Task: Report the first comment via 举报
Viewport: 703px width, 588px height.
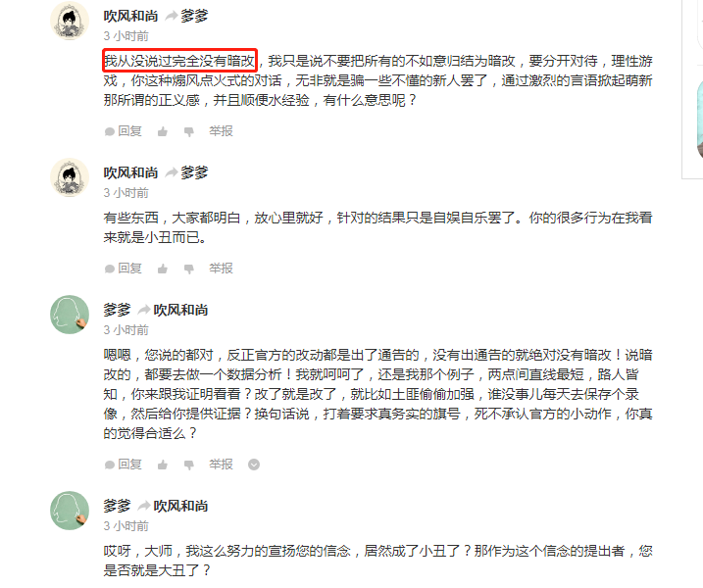Action: (x=221, y=131)
